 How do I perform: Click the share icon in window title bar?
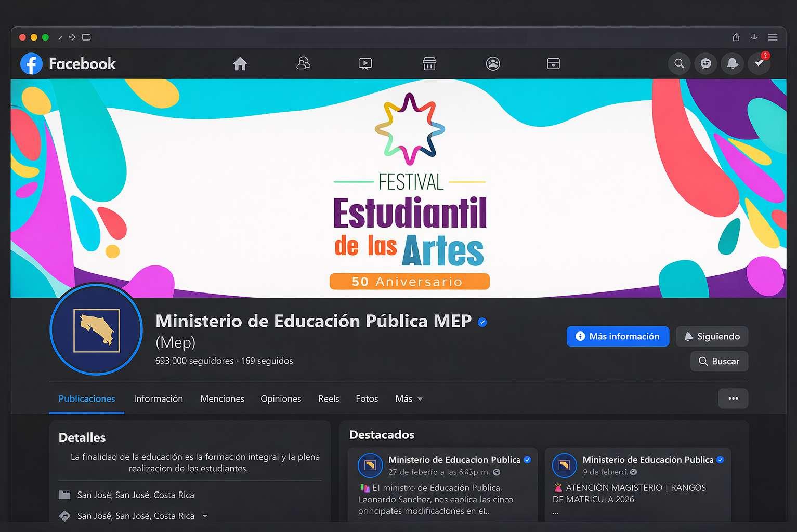click(x=736, y=37)
